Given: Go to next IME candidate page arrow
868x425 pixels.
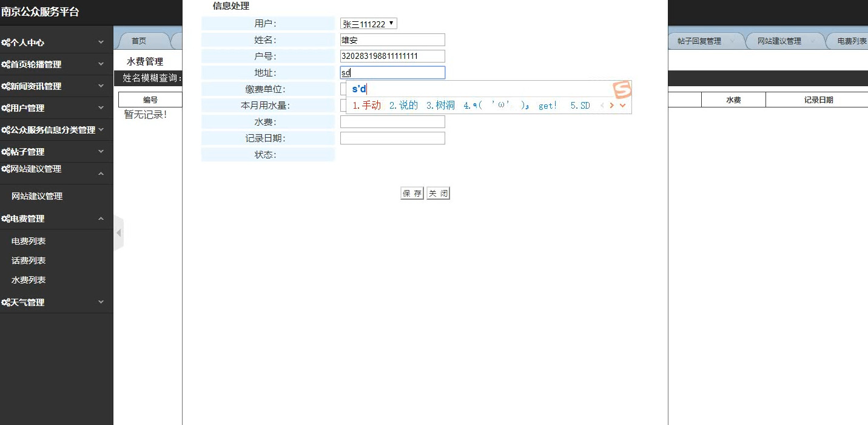Looking at the screenshot, I should [x=612, y=106].
